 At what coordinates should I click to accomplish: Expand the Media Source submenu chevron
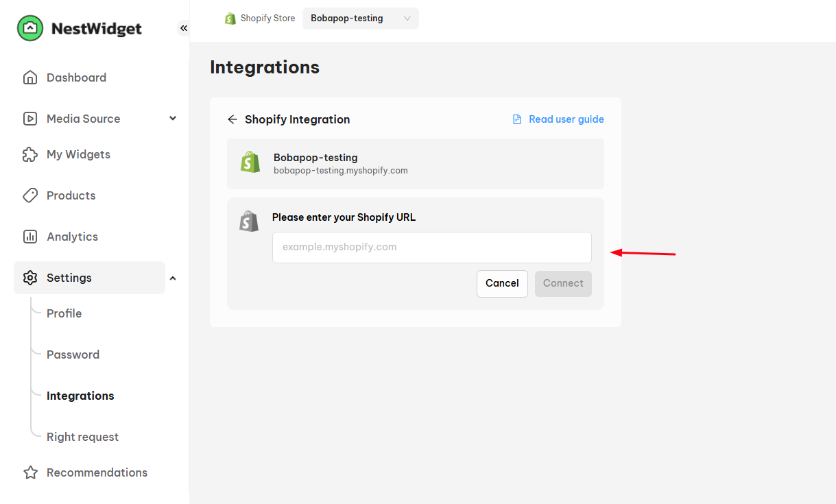pos(173,119)
